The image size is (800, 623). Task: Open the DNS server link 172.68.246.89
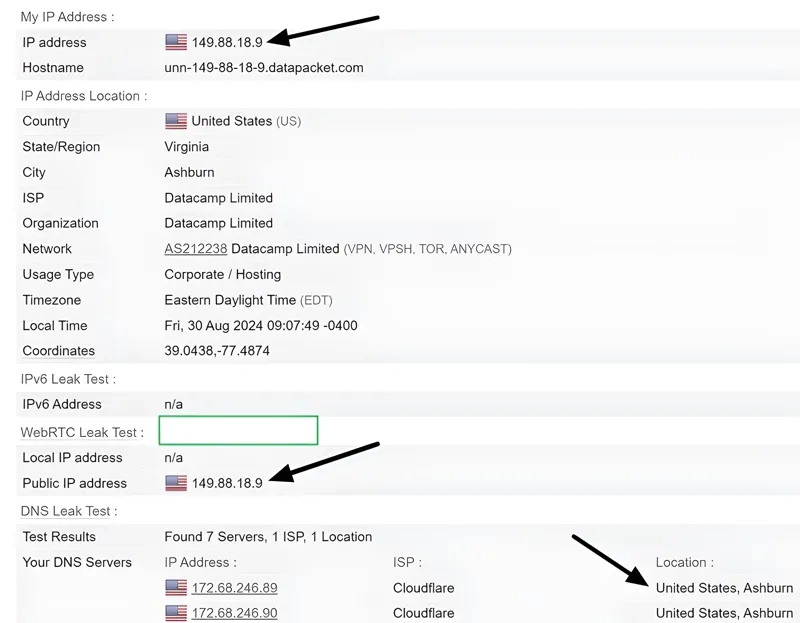coord(234,588)
